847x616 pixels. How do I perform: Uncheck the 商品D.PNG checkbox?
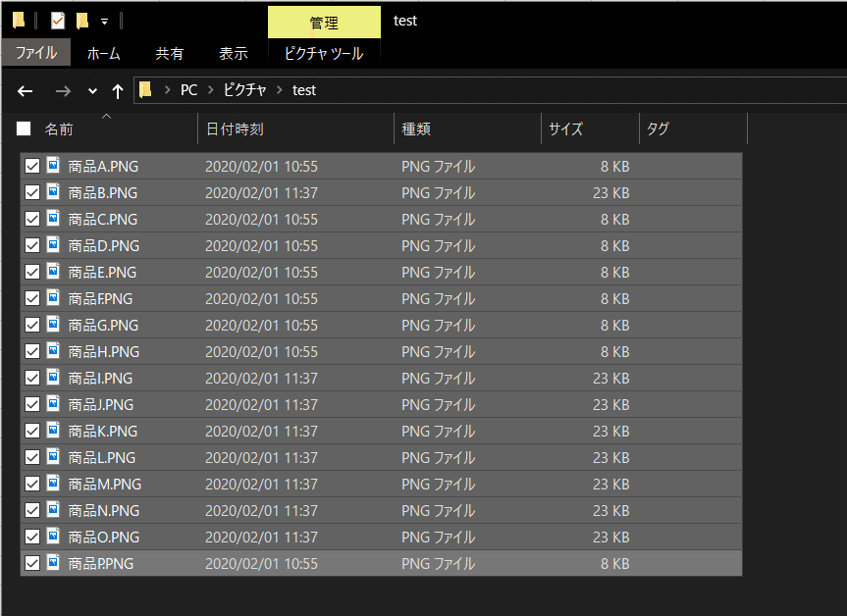click(x=32, y=245)
